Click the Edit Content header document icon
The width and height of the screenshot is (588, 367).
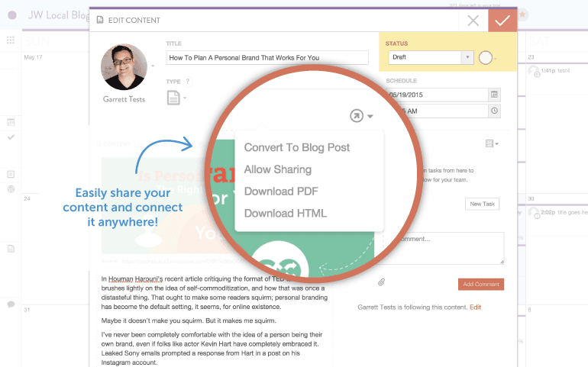click(x=100, y=20)
